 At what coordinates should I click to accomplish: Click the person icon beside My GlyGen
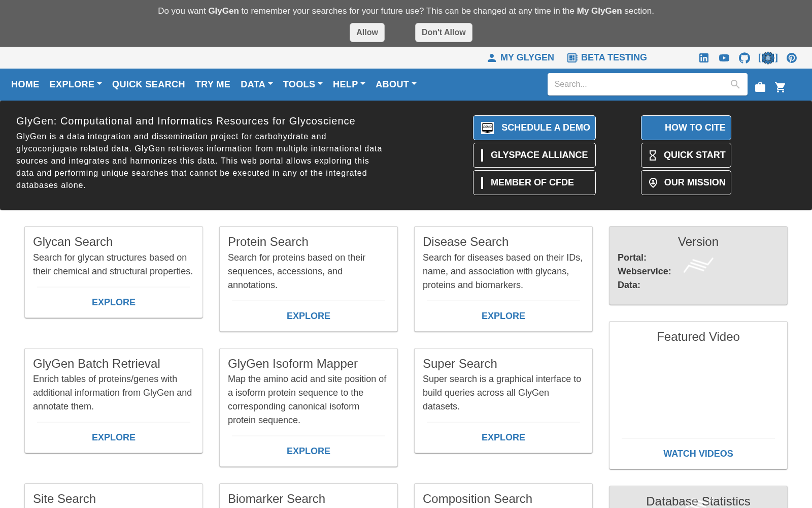coord(491,58)
